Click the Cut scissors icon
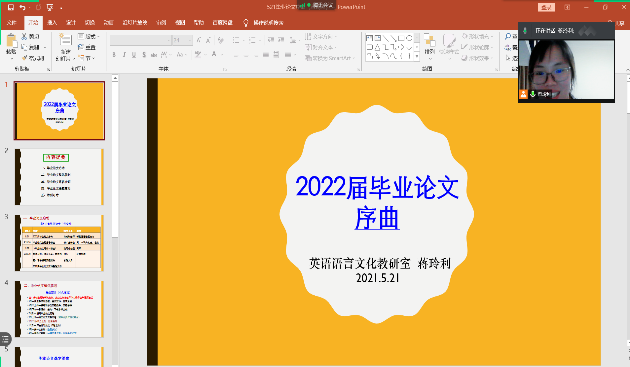The image size is (630, 367). [24, 37]
